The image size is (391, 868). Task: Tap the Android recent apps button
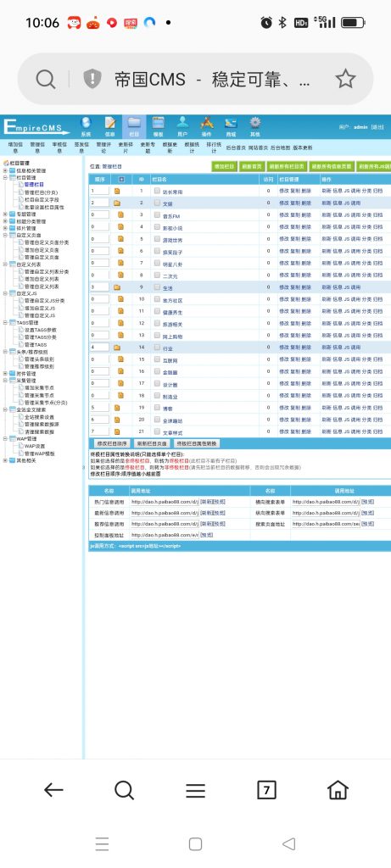[x=102, y=843]
